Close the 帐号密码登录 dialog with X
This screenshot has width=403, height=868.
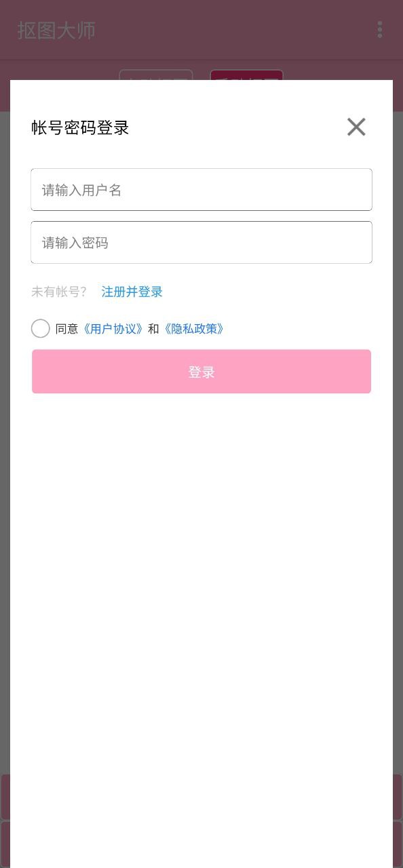pyautogui.click(x=356, y=127)
